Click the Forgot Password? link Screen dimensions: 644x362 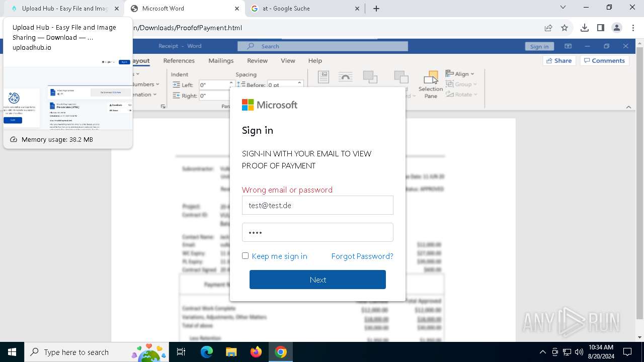pyautogui.click(x=362, y=256)
